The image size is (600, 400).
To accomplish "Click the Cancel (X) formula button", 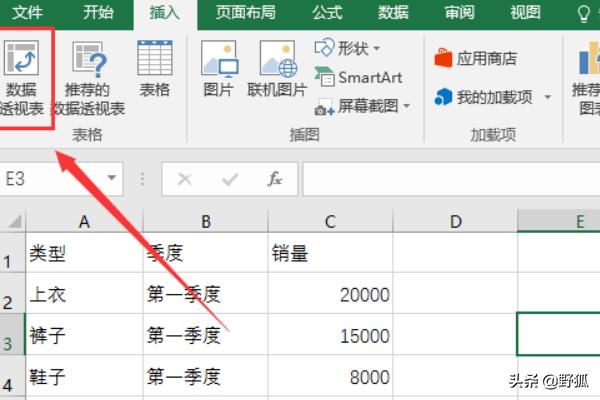I will point(185,179).
